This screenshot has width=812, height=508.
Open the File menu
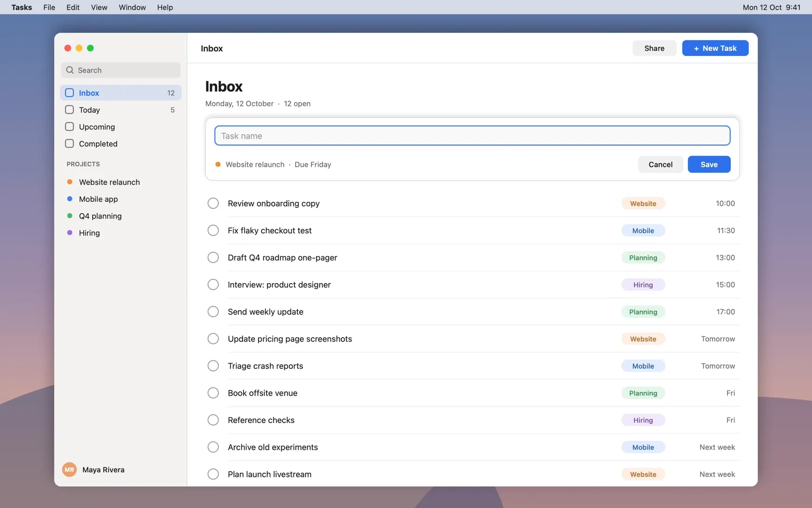(49, 7)
